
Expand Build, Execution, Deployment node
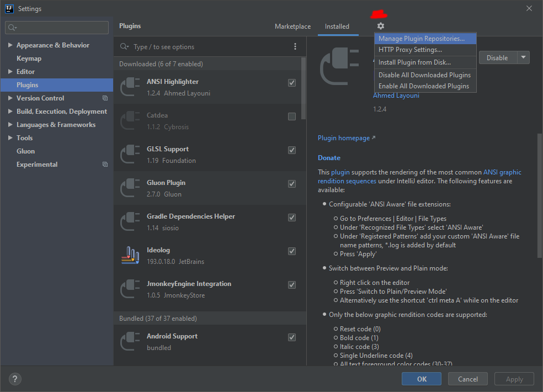coord(10,112)
